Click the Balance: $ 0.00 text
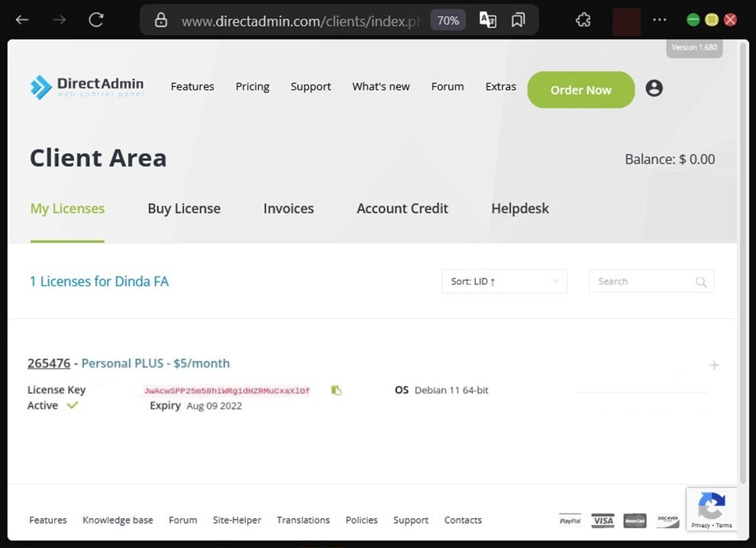The height and width of the screenshot is (548, 756). [670, 160]
